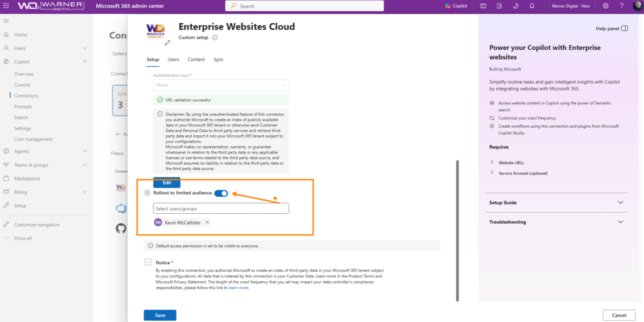Toggle dark mode moon icon
644x322 pixels.
(516, 6)
